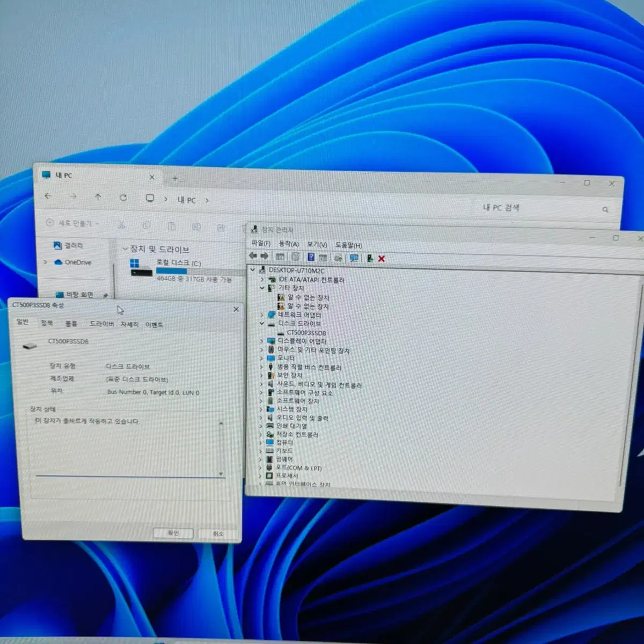Expand the 모니터 category
This screenshot has height=644, width=644.
261,358
